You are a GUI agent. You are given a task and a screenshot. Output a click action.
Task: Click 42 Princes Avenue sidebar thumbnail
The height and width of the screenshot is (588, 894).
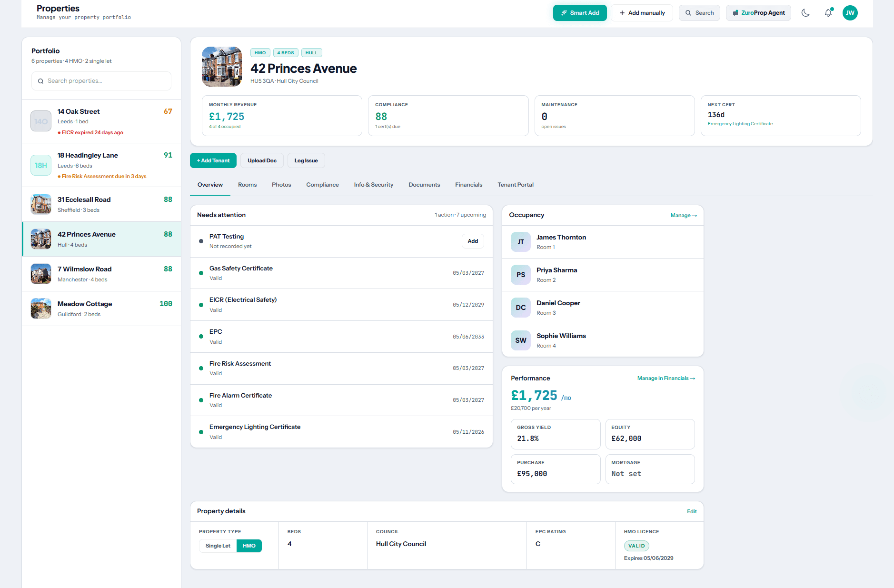[41, 239]
